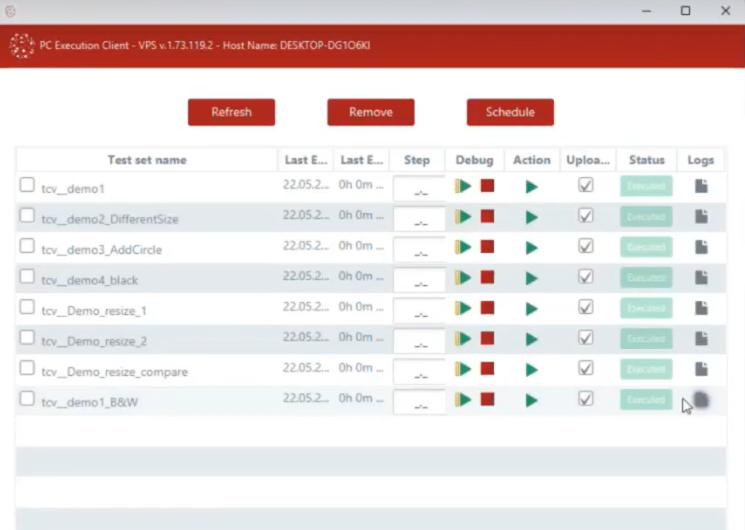
Task: Stop debugging with red square for tcv__demo4_black
Action: 487,277
